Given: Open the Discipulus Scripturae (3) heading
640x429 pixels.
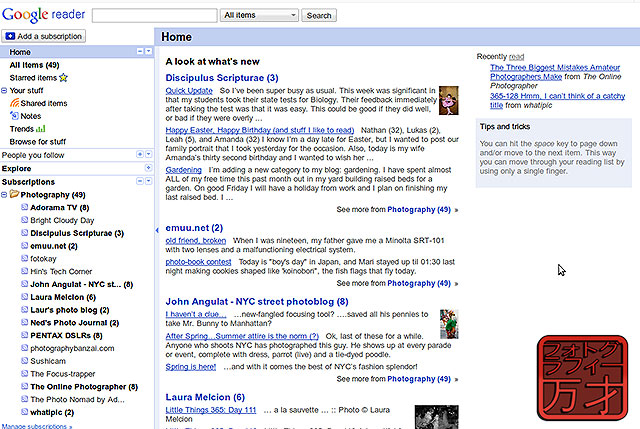Looking at the screenshot, I should click(222, 78).
